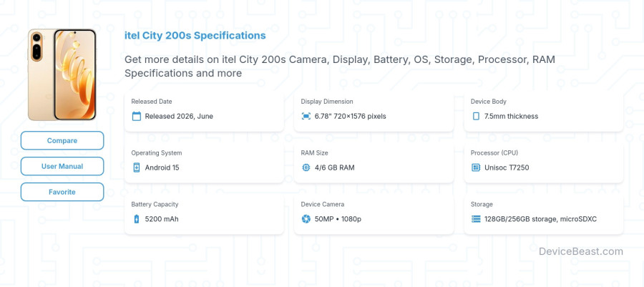644x287 pixels.
Task: Click the battery icon beside 5200 mAh
Action: pyautogui.click(x=137, y=219)
